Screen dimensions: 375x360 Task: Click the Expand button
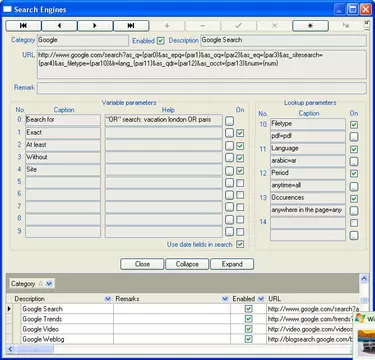click(x=232, y=264)
